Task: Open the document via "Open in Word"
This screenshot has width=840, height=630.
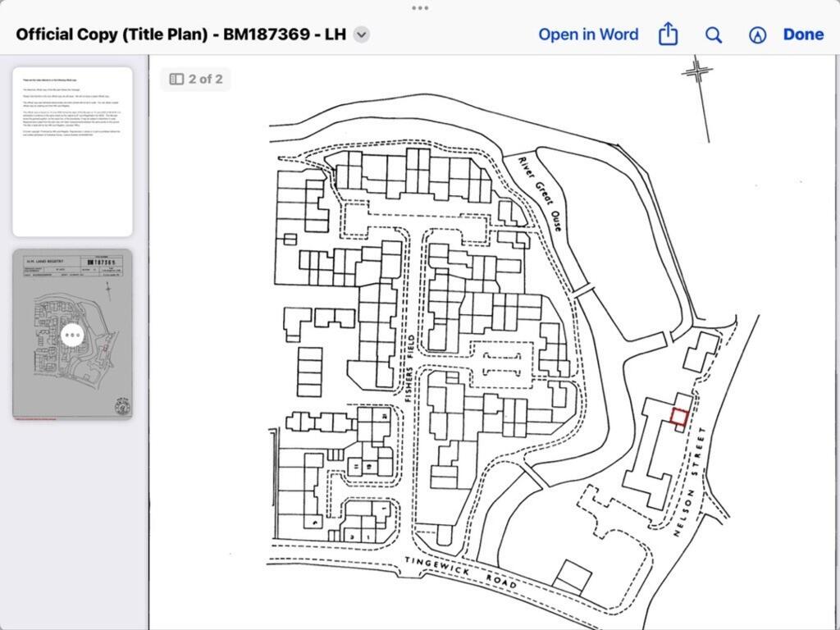Action: click(x=587, y=34)
